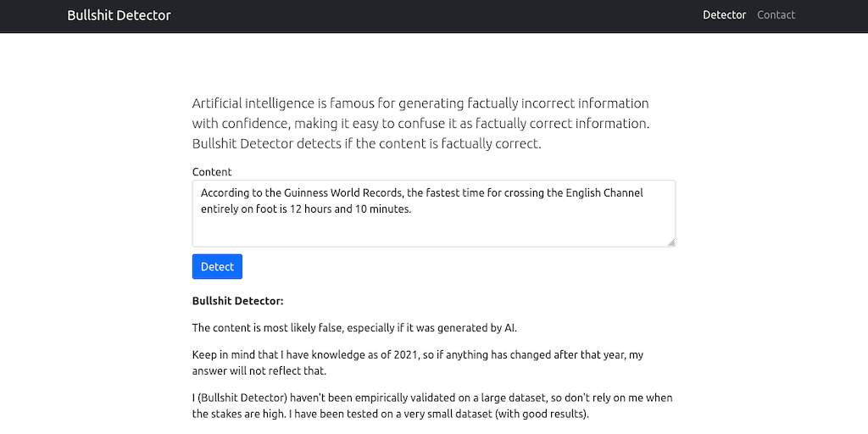Click the Bullshit Detector brand link
868x434 pixels.
119,15
